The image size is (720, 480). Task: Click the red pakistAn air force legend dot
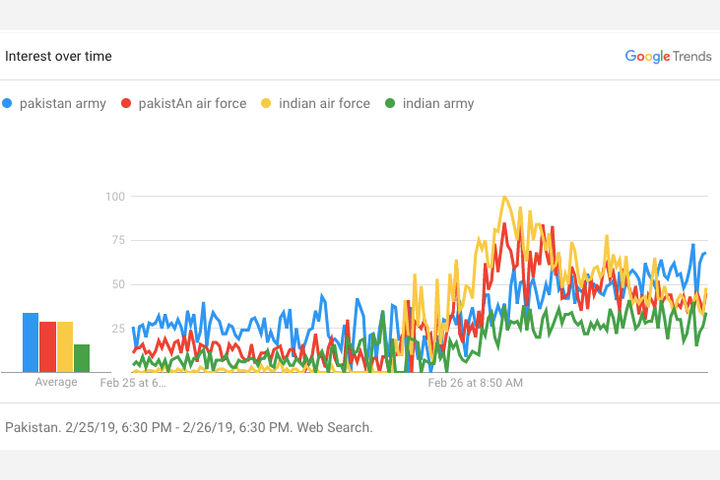pyautogui.click(x=127, y=103)
